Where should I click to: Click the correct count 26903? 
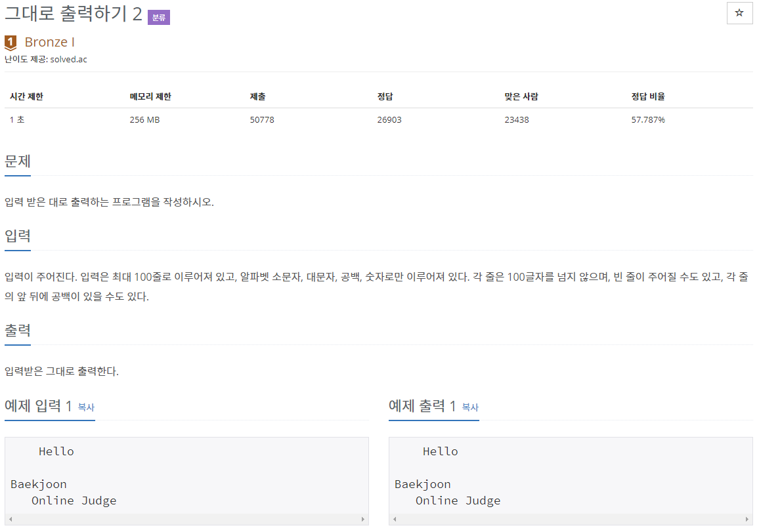[389, 119]
